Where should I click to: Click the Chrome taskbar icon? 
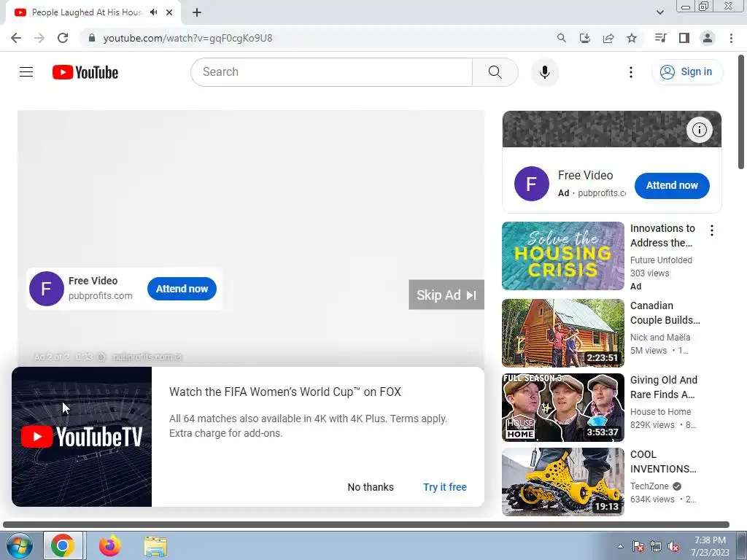63,545
